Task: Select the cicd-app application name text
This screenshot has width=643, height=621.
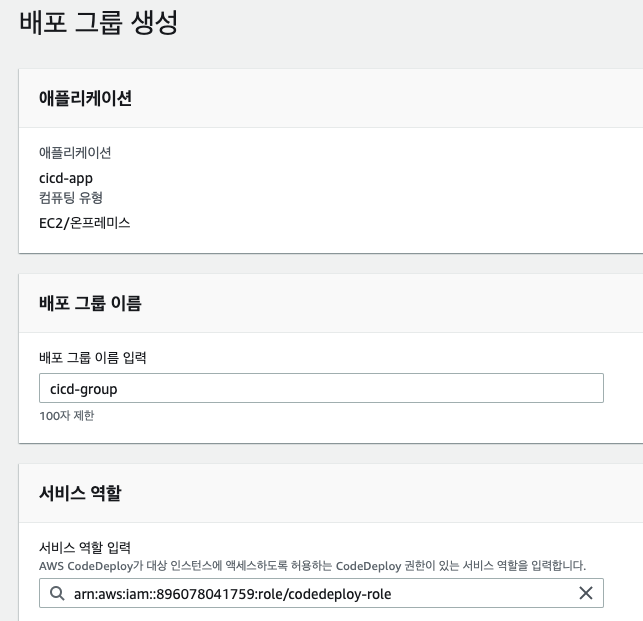Action: point(66,178)
